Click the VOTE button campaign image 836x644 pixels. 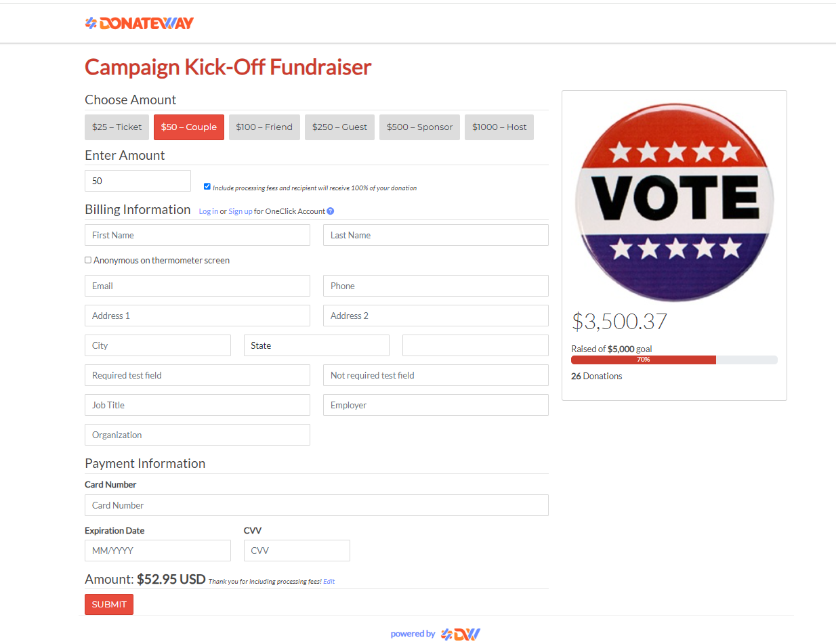[x=674, y=202]
